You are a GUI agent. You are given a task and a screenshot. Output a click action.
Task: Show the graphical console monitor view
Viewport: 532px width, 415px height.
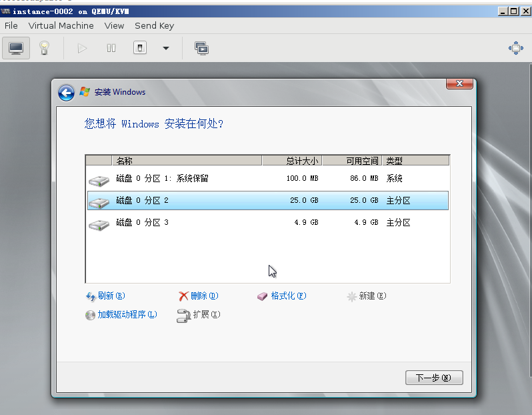[16, 48]
